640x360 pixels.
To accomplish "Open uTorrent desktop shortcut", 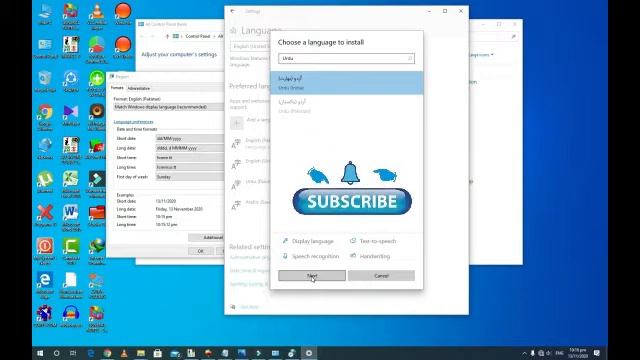I will [x=45, y=182].
